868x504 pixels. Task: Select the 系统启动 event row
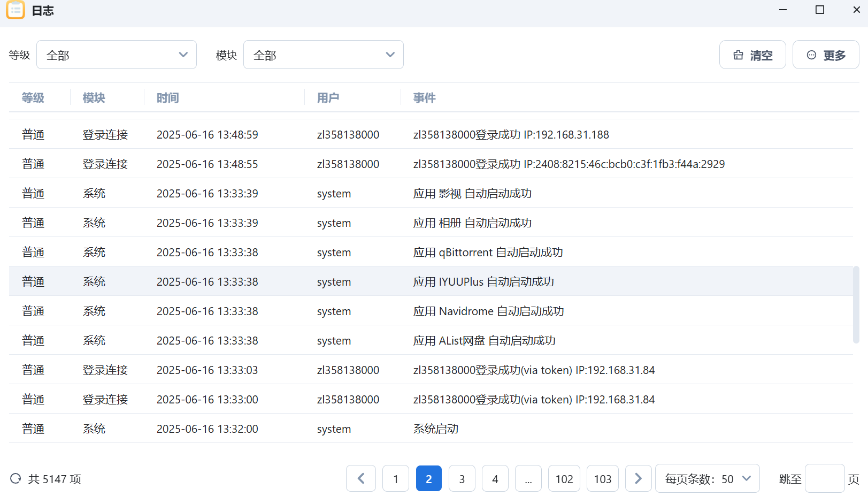(431, 429)
